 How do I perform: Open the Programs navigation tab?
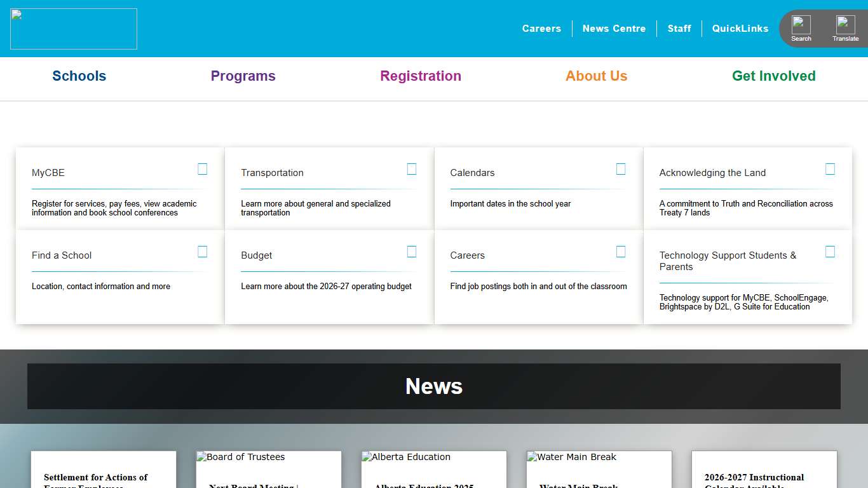point(243,76)
